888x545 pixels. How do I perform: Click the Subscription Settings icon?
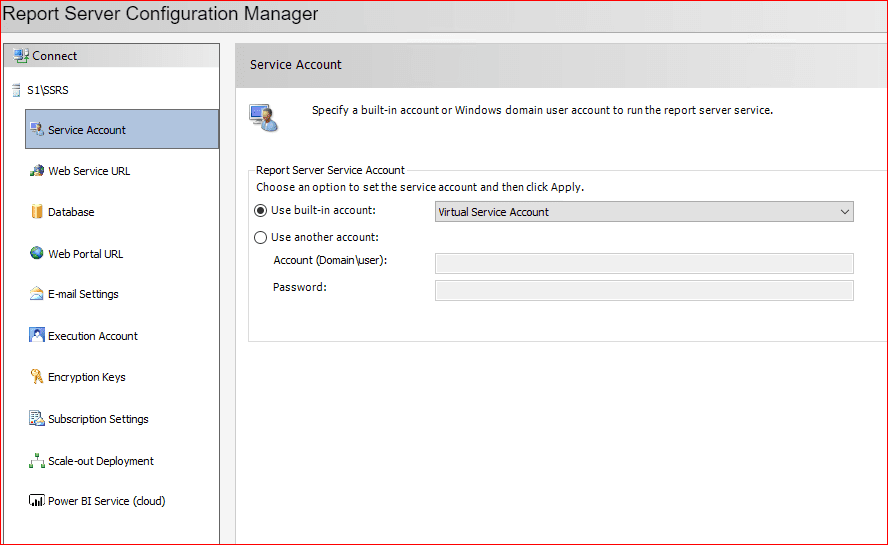(x=37, y=419)
